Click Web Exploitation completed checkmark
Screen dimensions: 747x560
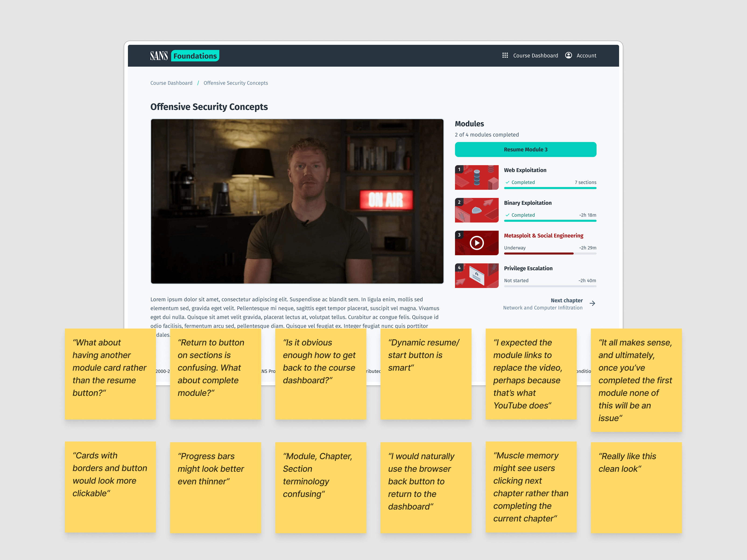click(507, 182)
